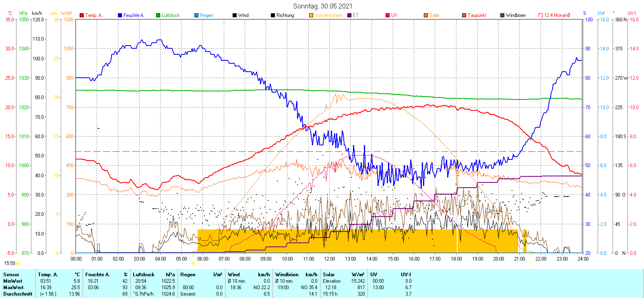The height and width of the screenshot is (298, 644).
Task: Click the 'UV-I' column header in the table
Action: click(406, 275)
